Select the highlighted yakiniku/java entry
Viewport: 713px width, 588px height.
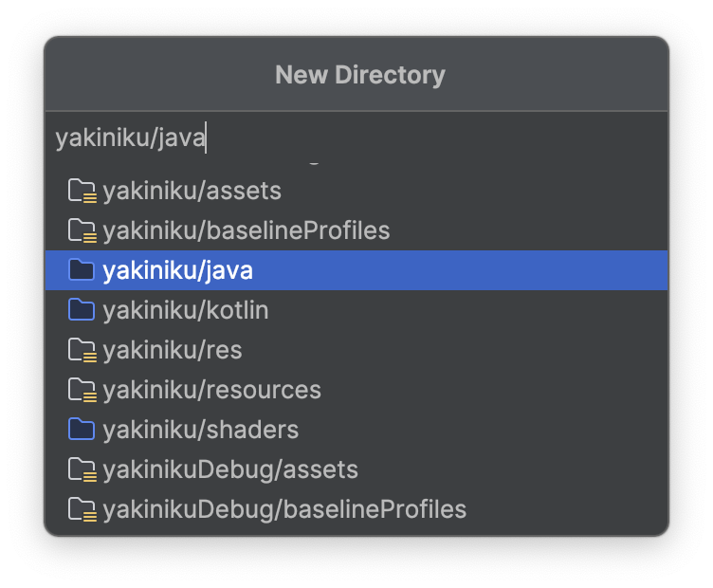pyautogui.click(x=178, y=270)
